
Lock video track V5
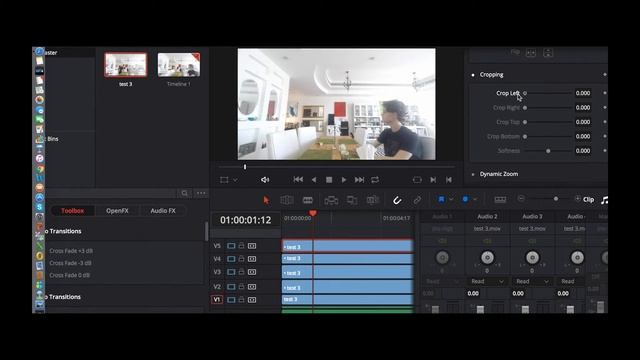(x=241, y=245)
